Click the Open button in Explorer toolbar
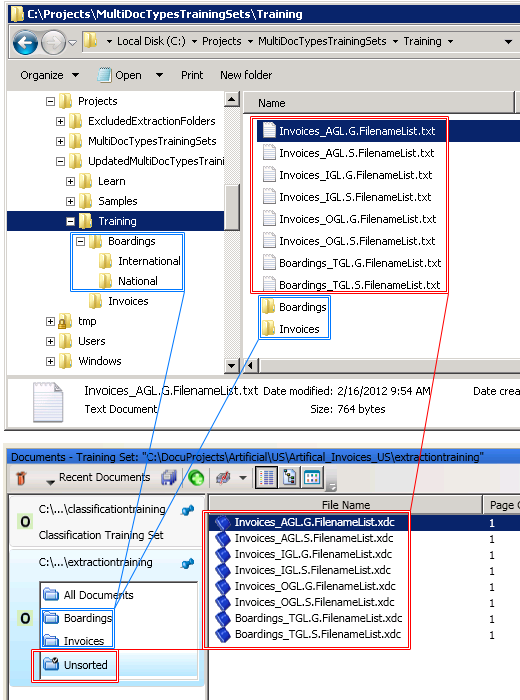This screenshot has height=700, width=520. point(120,75)
